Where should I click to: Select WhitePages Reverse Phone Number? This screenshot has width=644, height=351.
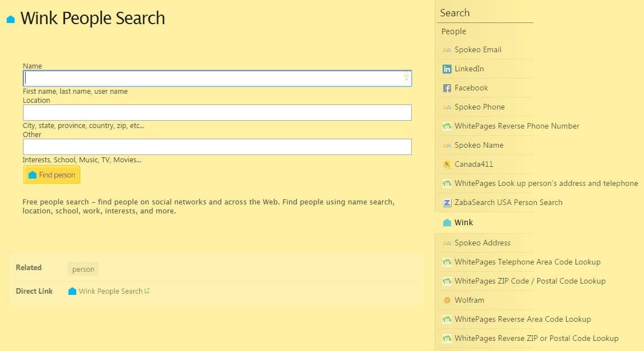[x=517, y=126]
